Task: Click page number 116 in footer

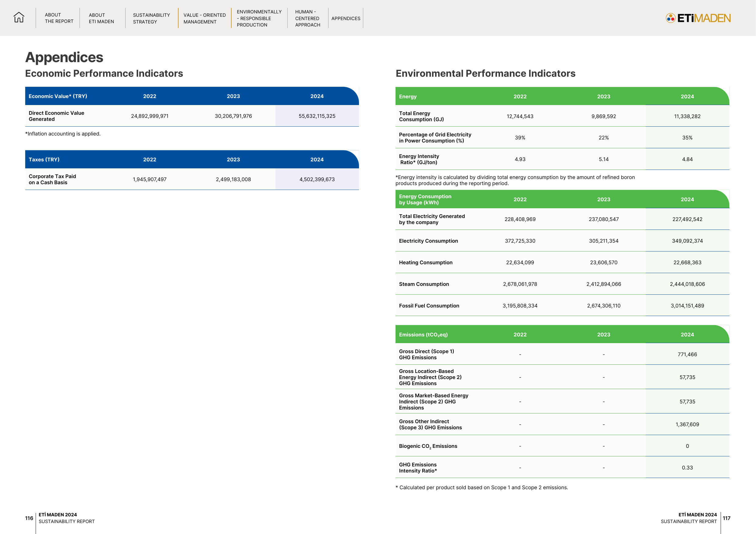Action: (x=29, y=518)
